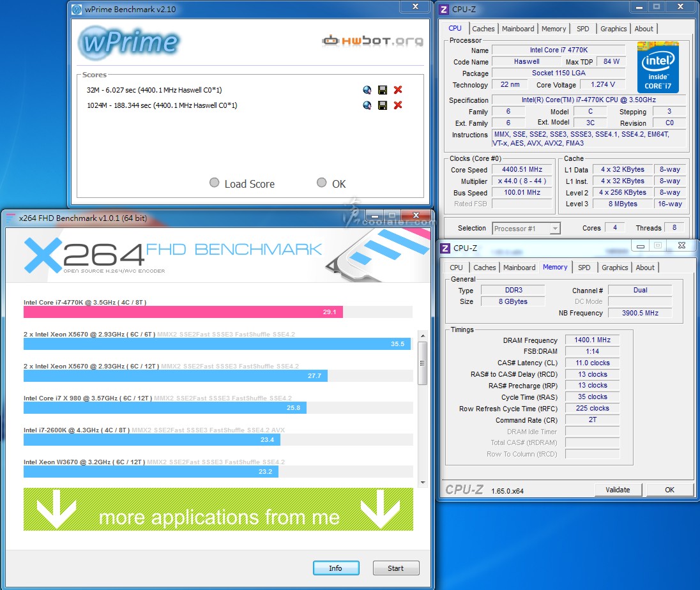Select the OK radio button in wPrime
Screen dimensions: 700x590
click(x=321, y=183)
